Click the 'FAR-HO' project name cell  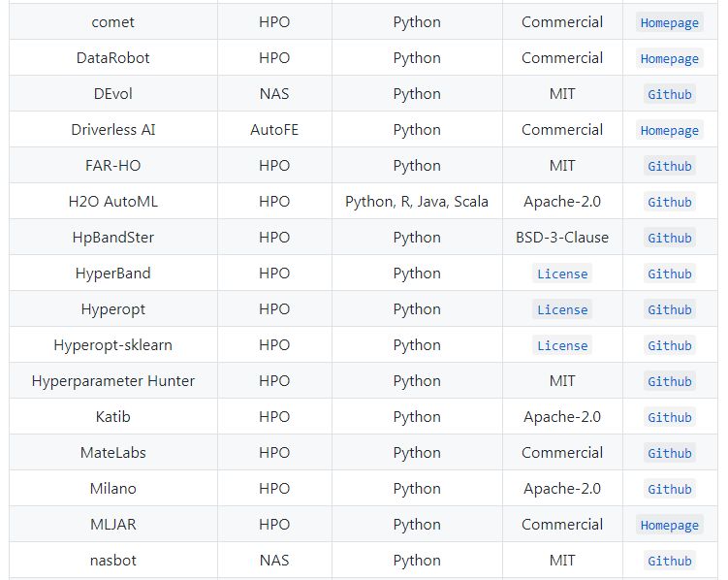pyautogui.click(x=112, y=165)
